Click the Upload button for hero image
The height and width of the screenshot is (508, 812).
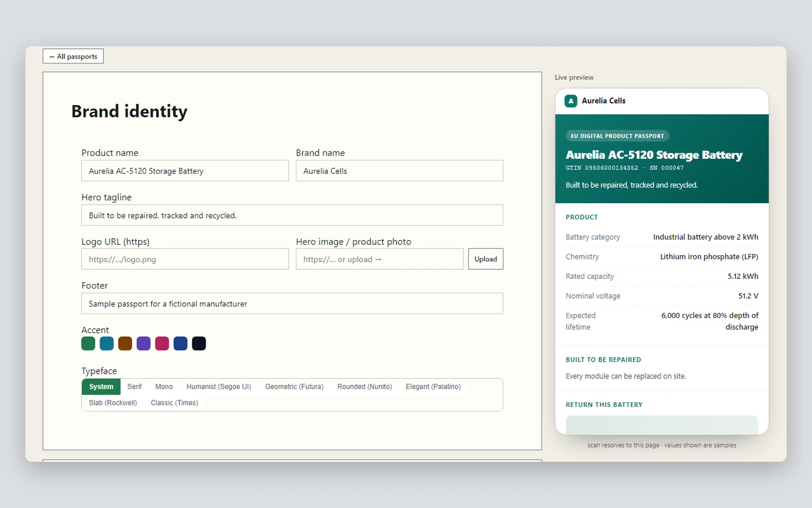click(486, 259)
